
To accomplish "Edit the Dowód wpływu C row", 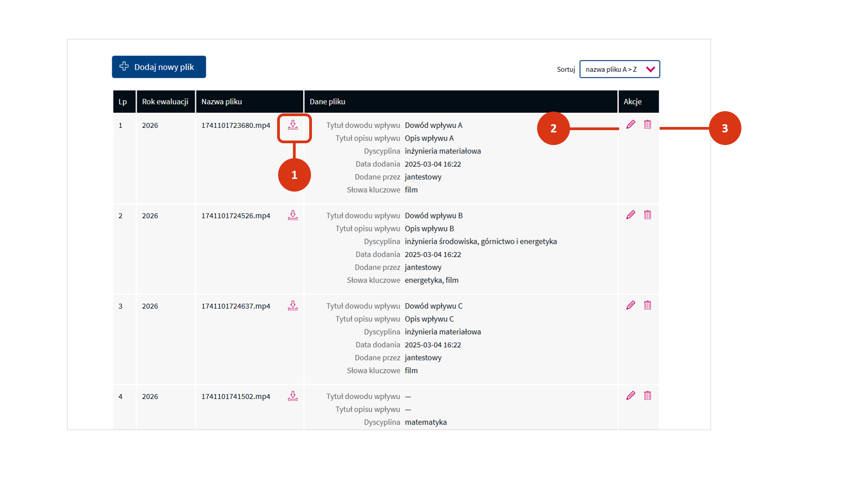I will (x=631, y=305).
